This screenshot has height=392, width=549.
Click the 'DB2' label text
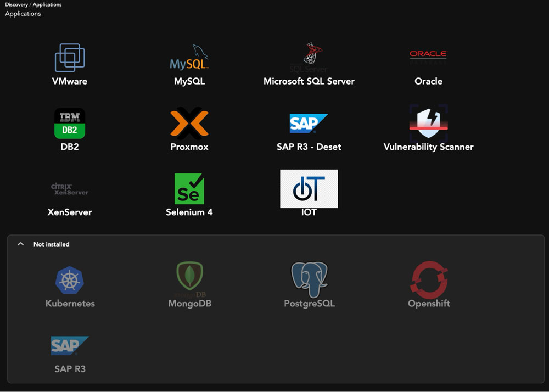coord(70,147)
